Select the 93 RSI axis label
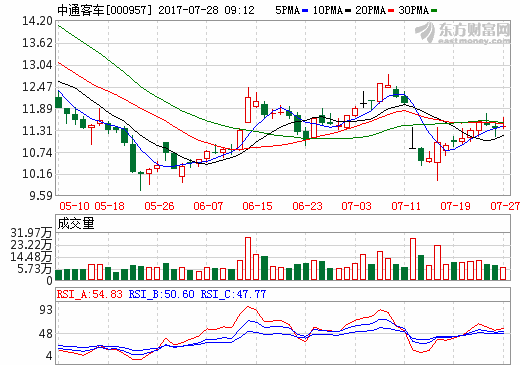This screenshot has width=520, height=365. 46,310
